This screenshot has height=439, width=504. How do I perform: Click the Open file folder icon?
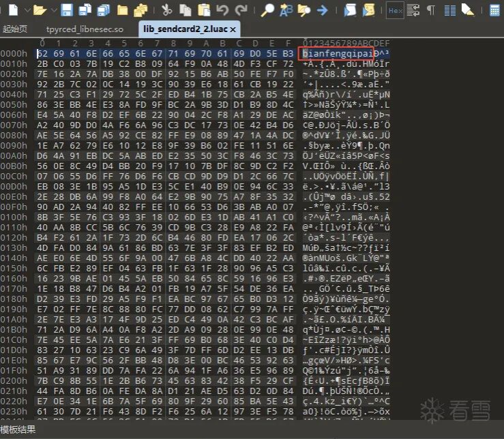40,10
